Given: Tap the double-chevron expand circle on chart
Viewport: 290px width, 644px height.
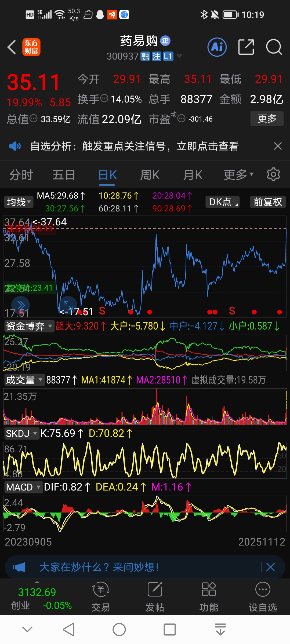Looking at the screenshot, I should (x=20, y=305).
